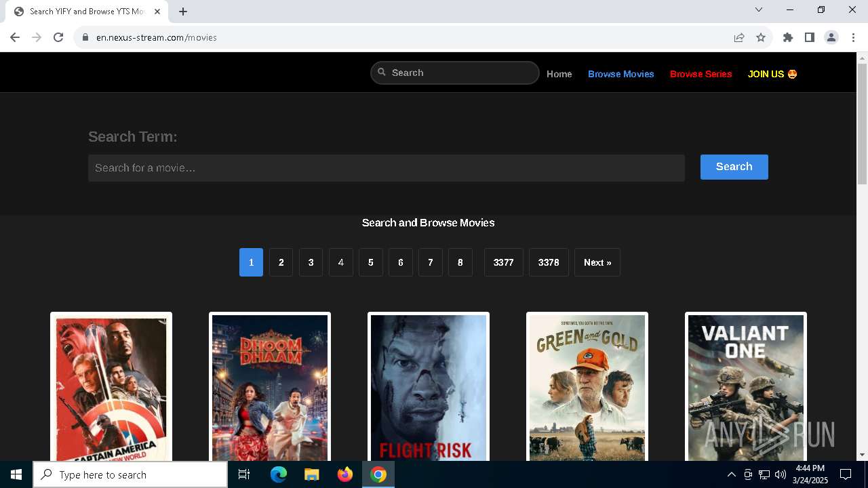Viewport: 868px width, 488px height.
Task: Open the tab search chevron
Action: click(x=759, y=9)
